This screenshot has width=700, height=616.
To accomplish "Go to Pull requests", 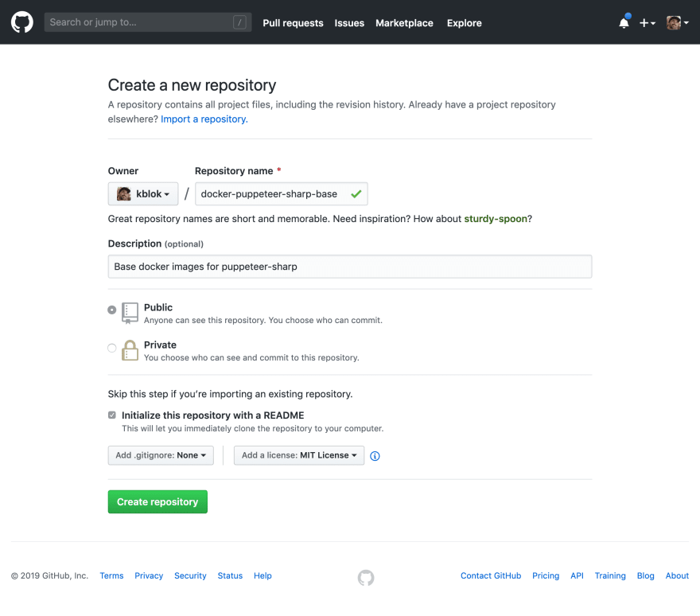I will coord(293,23).
